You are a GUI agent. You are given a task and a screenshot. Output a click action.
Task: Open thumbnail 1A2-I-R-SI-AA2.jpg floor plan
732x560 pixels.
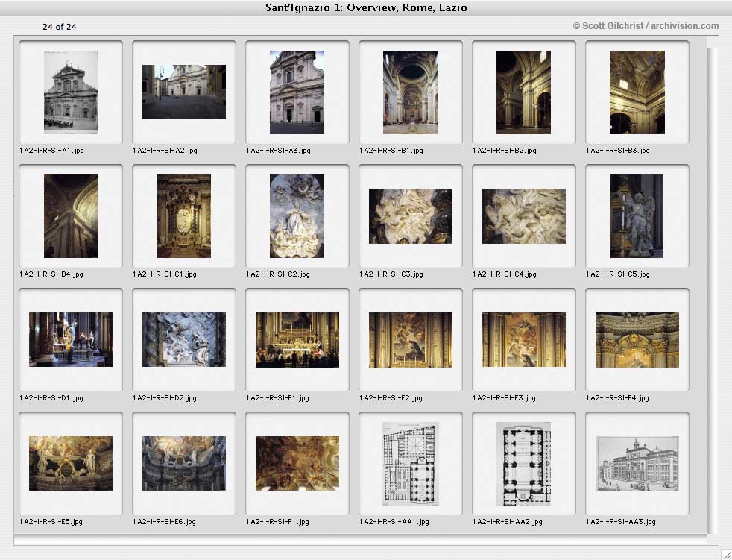[523, 464]
